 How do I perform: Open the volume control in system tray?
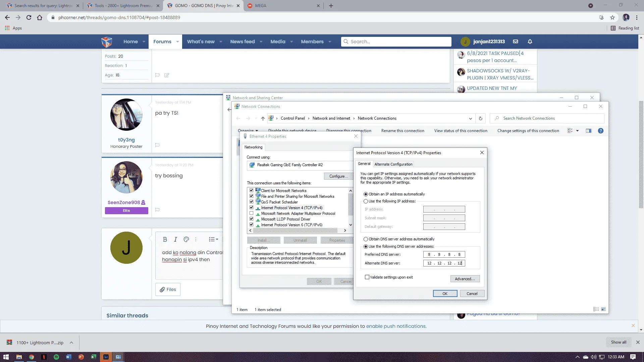pyautogui.click(x=594, y=357)
